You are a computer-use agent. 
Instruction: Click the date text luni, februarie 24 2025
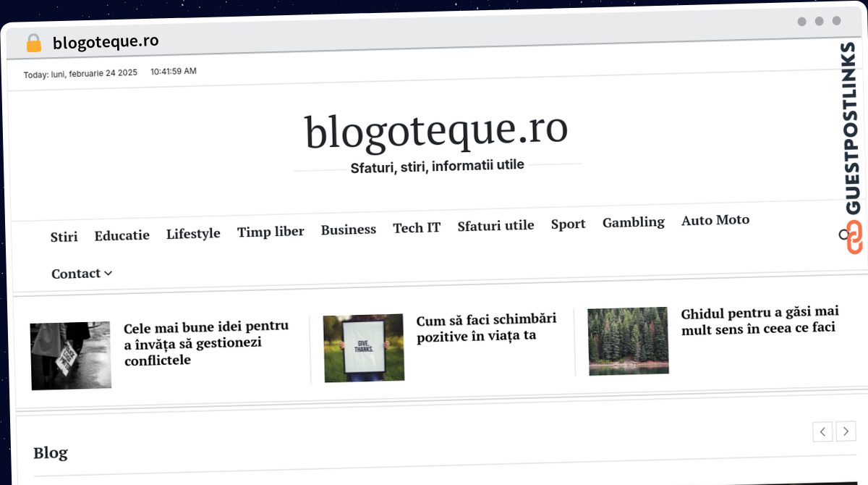[94, 74]
